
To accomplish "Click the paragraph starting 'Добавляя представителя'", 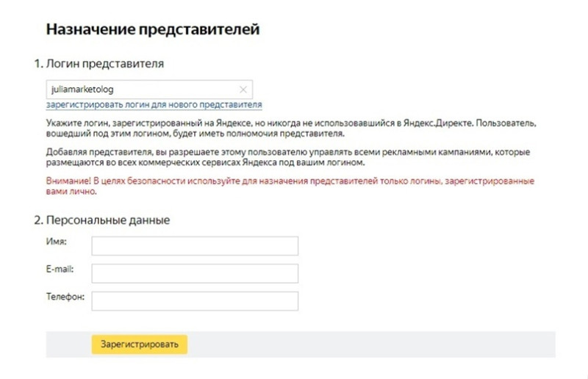I will coord(288,157).
